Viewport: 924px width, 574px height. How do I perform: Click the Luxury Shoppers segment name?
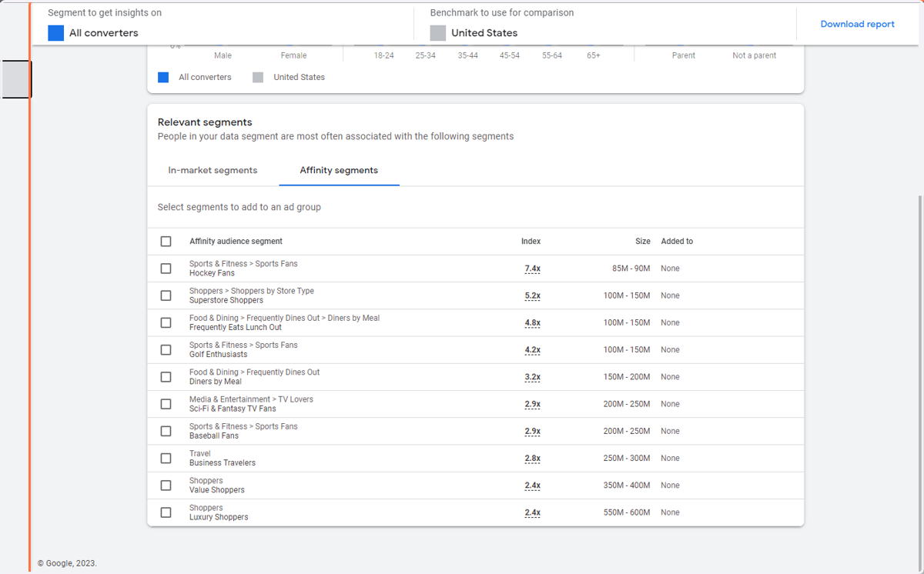point(219,517)
